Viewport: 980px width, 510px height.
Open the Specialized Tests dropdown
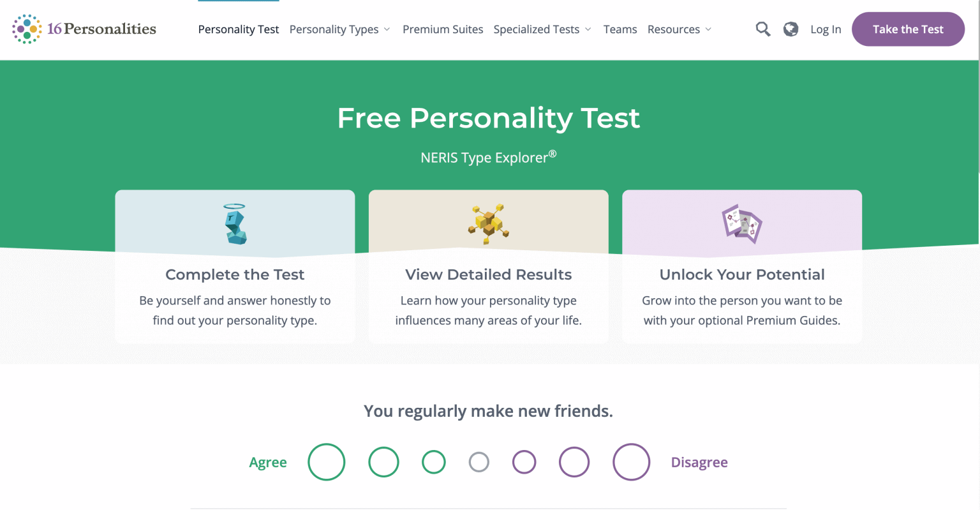[537, 29]
